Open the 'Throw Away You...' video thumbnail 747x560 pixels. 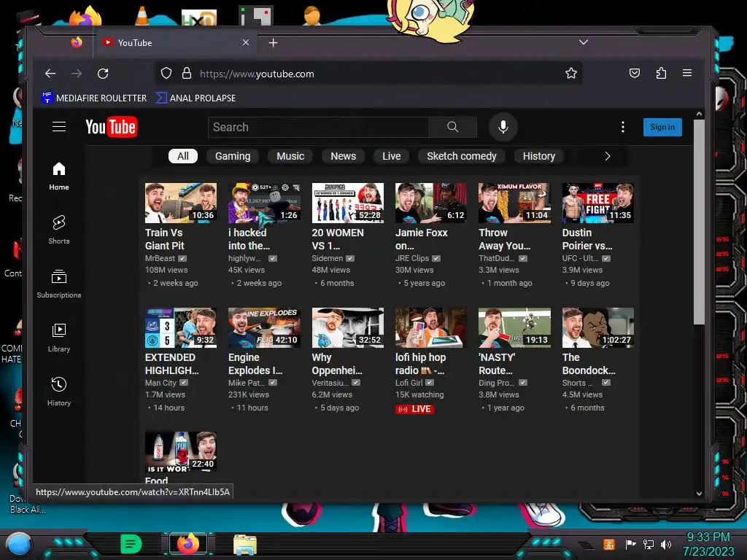click(x=514, y=203)
